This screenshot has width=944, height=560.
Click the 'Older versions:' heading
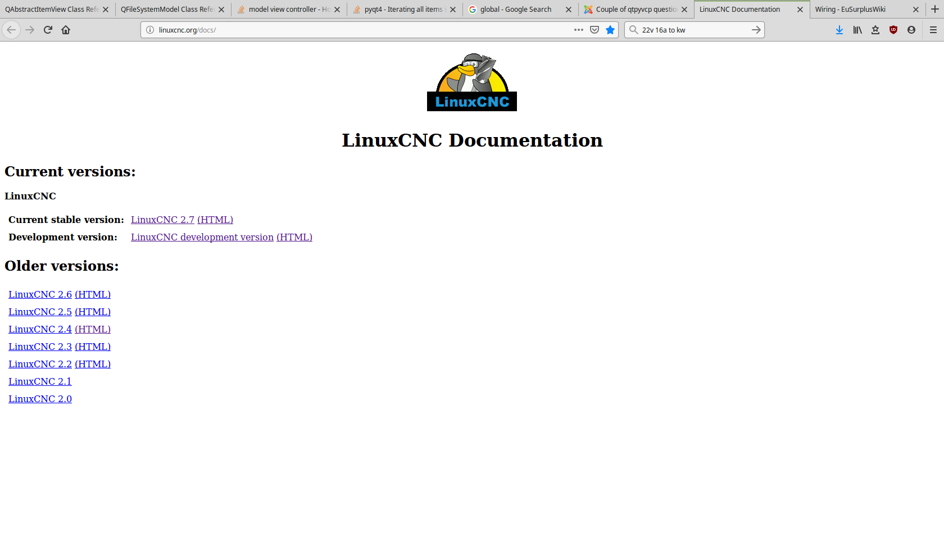point(62,266)
